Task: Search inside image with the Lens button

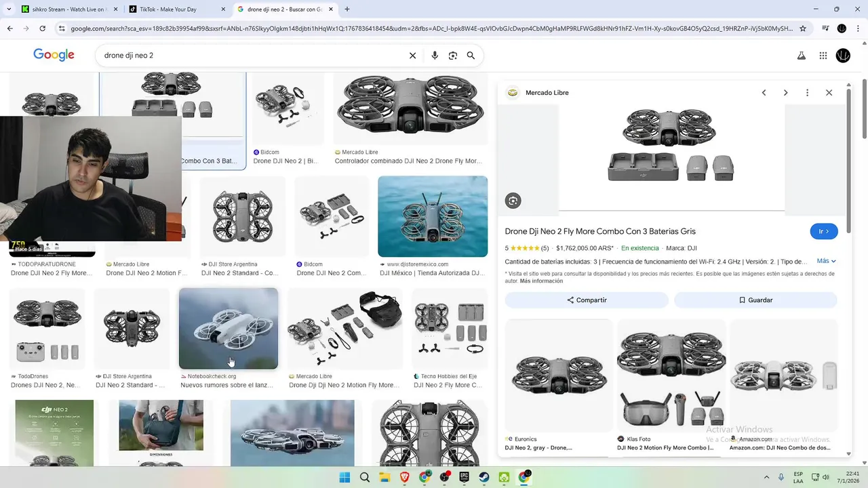Action: click(513, 201)
